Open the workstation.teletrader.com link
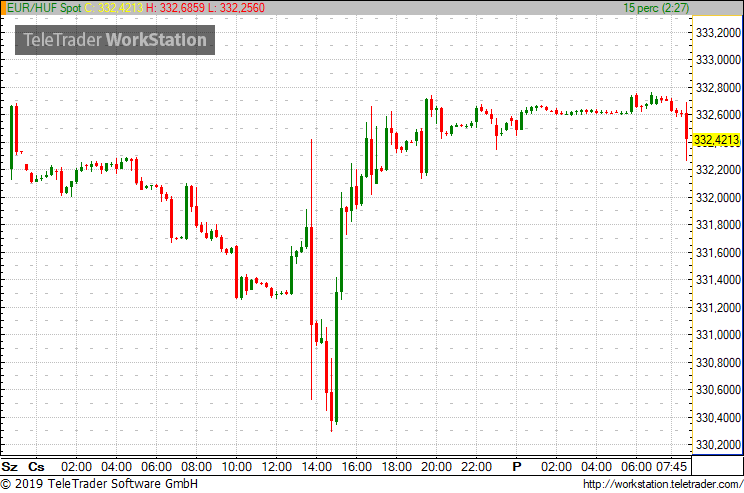The width and height of the screenshot is (744, 493). 663,484
